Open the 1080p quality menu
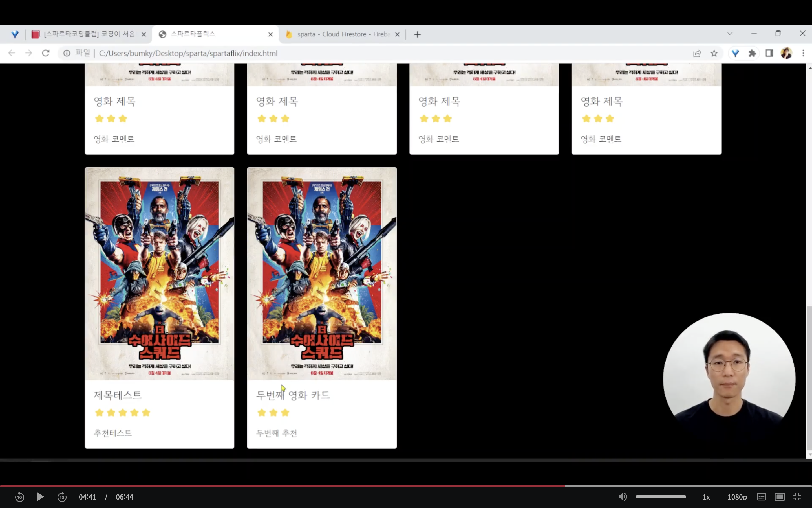Viewport: 812px width, 508px height. pyautogui.click(x=737, y=497)
